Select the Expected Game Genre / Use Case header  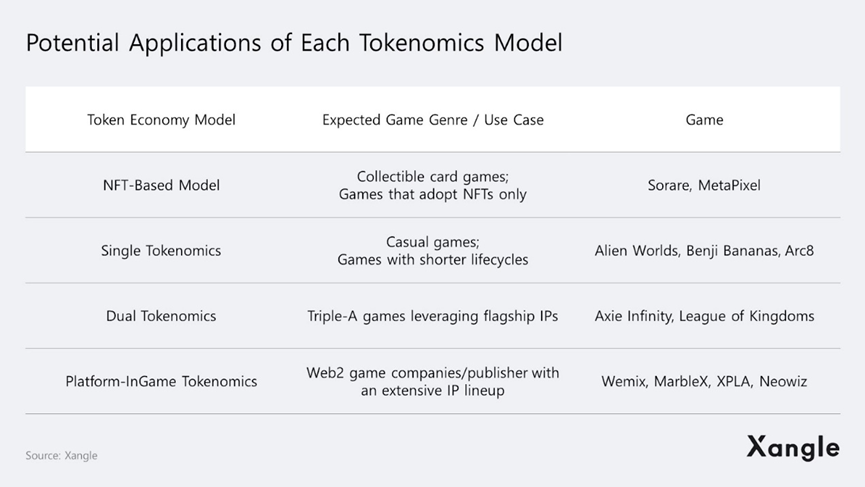[x=432, y=120]
